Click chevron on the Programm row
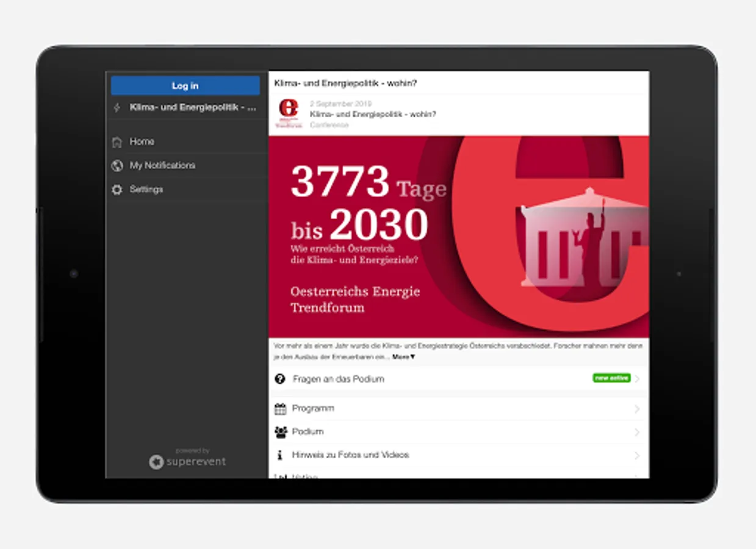Image resolution: width=756 pixels, height=549 pixels. tap(637, 409)
